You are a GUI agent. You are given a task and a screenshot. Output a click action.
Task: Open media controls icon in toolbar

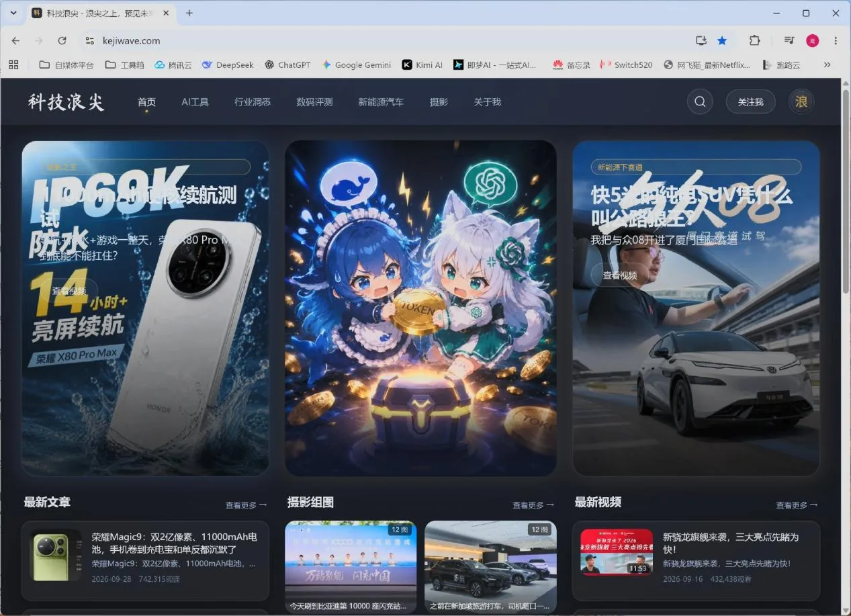click(x=789, y=40)
